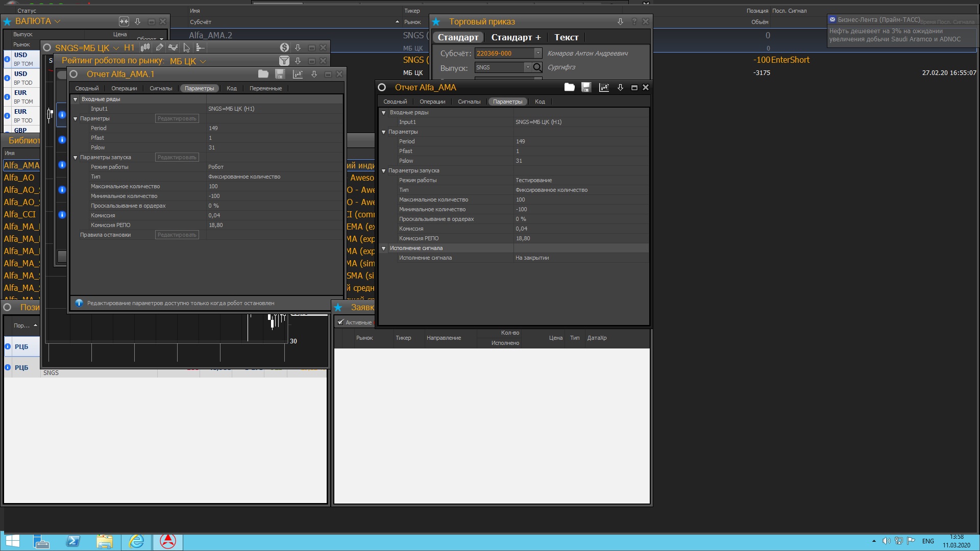Select the pencil drawing tool

159,47
